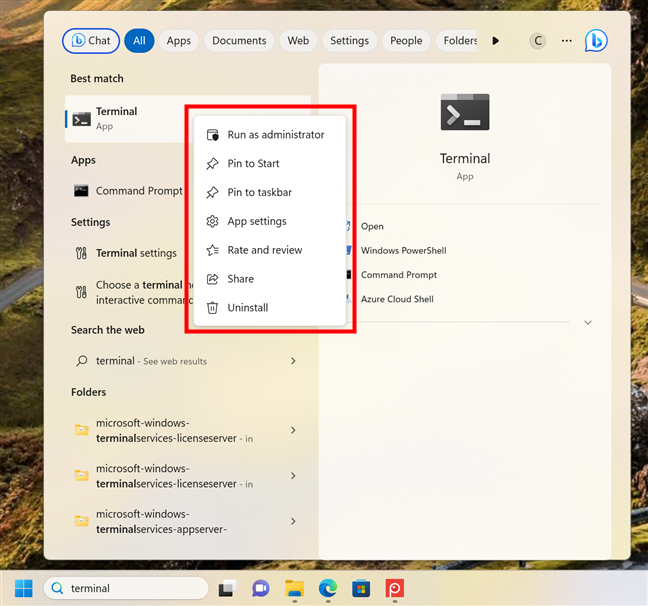This screenshot has width=648, height=606.
Task: Select the Web filter tab
Action: (x=298, y=41)
